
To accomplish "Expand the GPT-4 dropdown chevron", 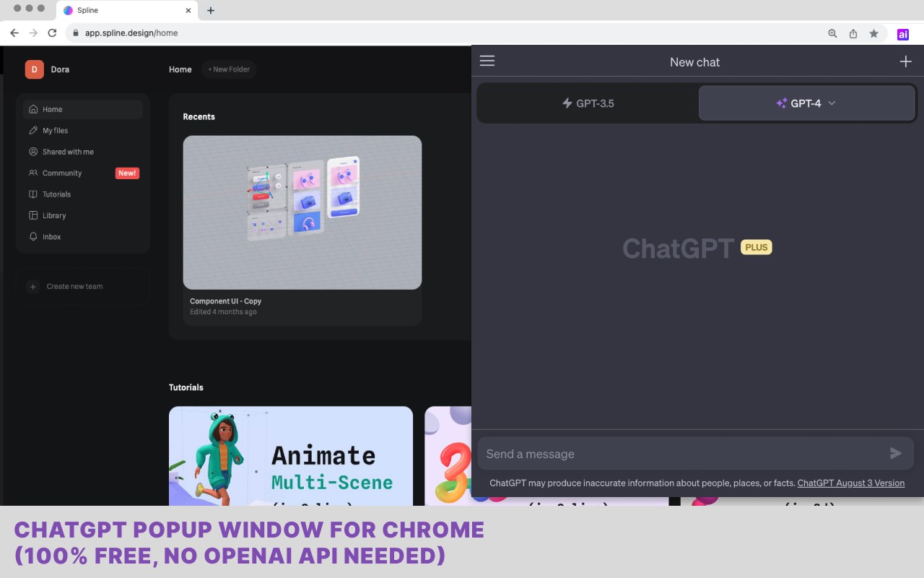I will click(x=832, y=103).
